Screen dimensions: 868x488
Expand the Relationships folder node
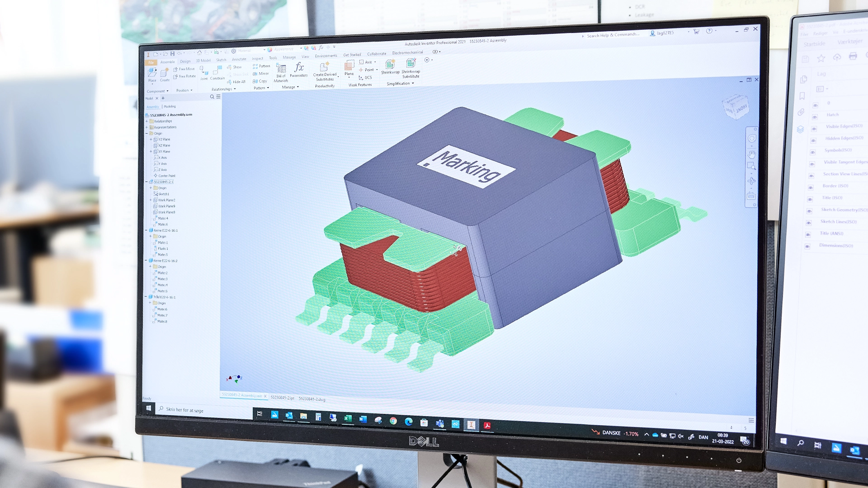point(146,122)
